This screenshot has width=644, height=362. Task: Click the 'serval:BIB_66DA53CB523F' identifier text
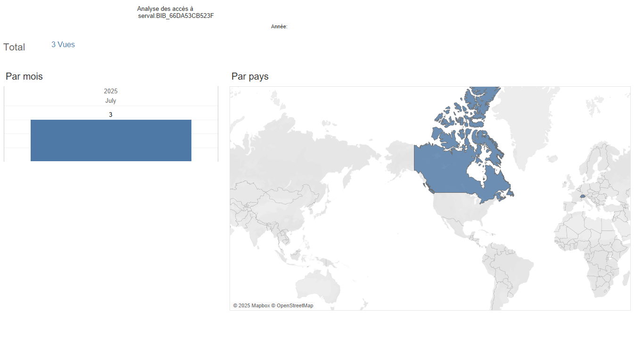tap(176, 16)
